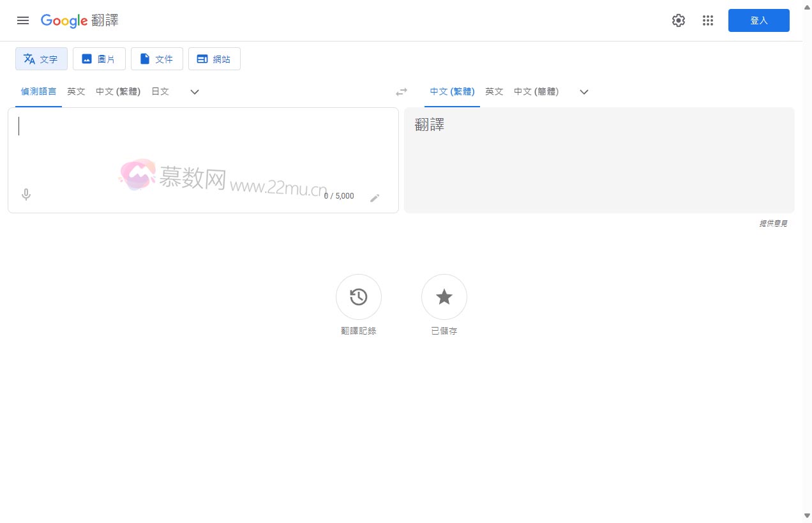Enable 偵測語言 automatic language detection
The width and height of the screenshot is (812, 523).
38,91
